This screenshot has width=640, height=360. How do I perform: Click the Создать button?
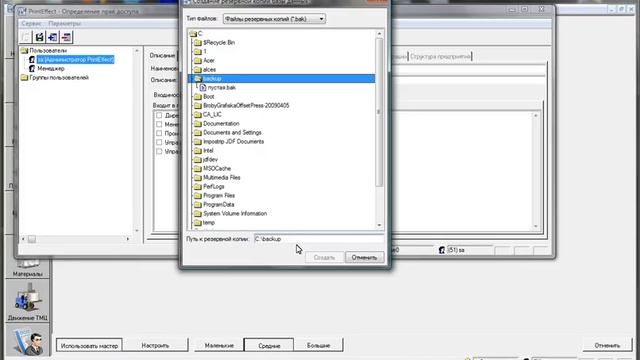[x=324, y=258]
